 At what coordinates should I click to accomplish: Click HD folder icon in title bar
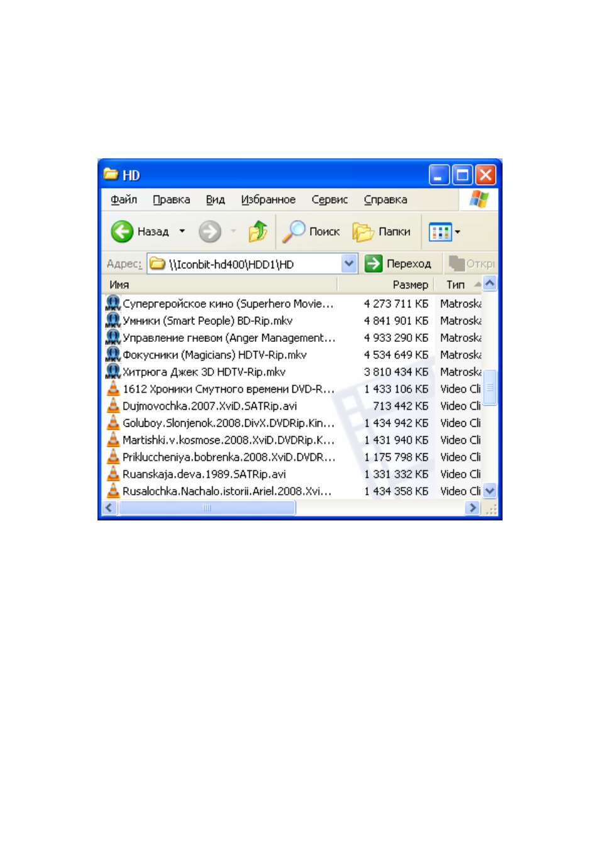click(x=111, y=174)
